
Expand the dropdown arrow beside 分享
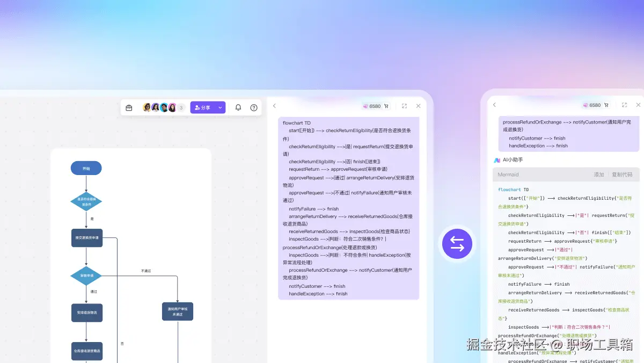point(220,107)
